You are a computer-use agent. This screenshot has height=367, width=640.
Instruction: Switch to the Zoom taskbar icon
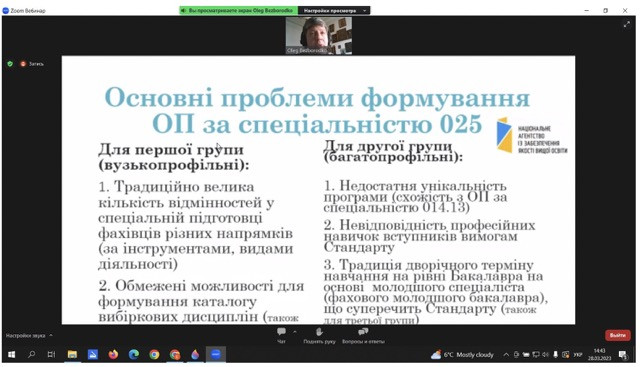click(216, 354)
